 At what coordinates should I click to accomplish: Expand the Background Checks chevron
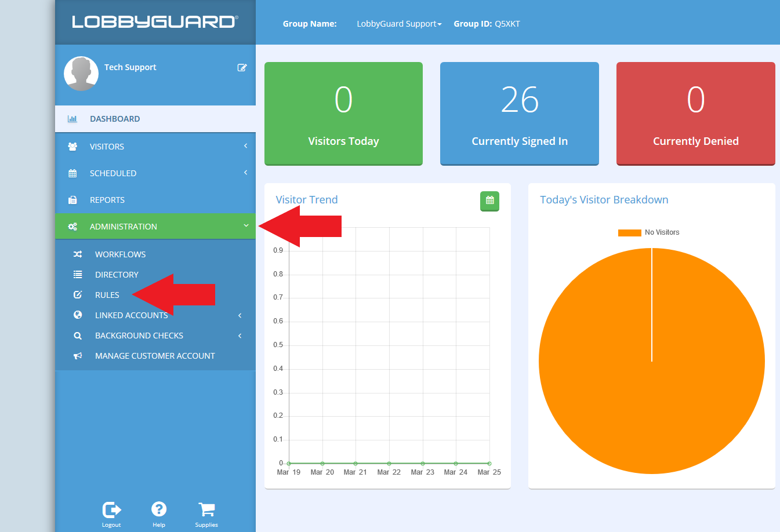(240, 336)
